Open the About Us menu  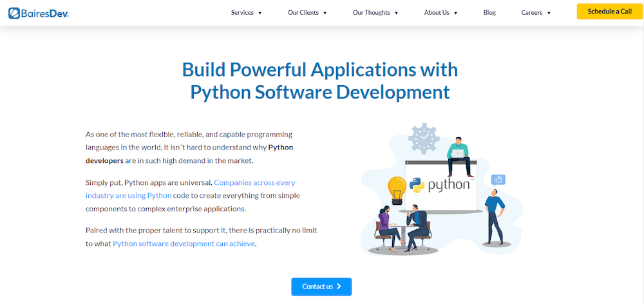(437, 13)
